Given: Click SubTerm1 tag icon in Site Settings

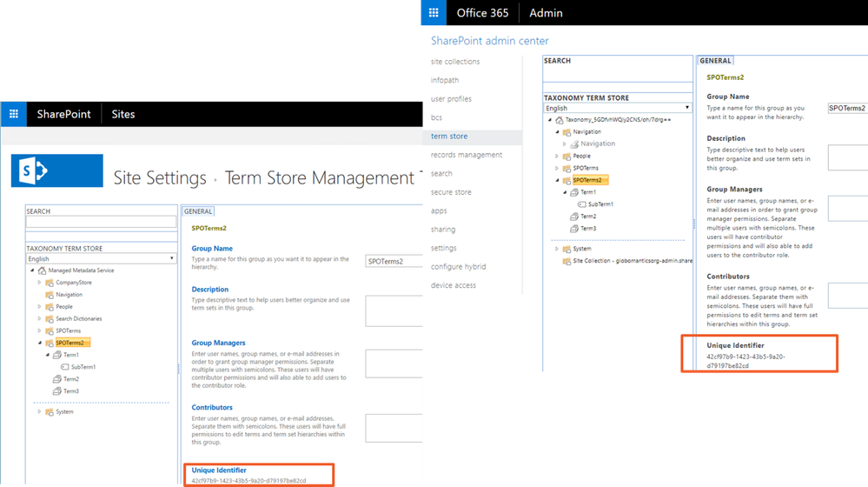Looking at the screenshot, I should coord(65,367).
